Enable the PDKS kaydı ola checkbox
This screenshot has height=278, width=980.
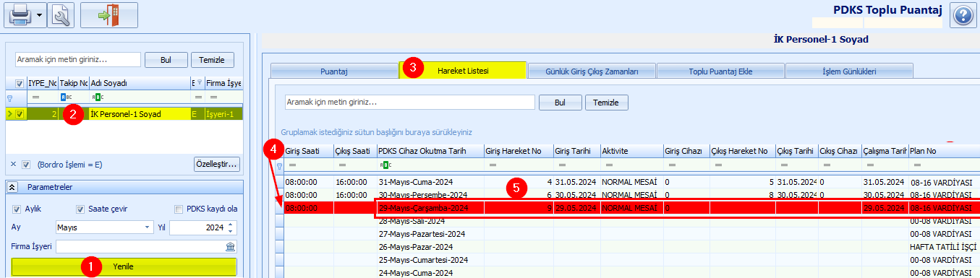click(x=179, y=209)
